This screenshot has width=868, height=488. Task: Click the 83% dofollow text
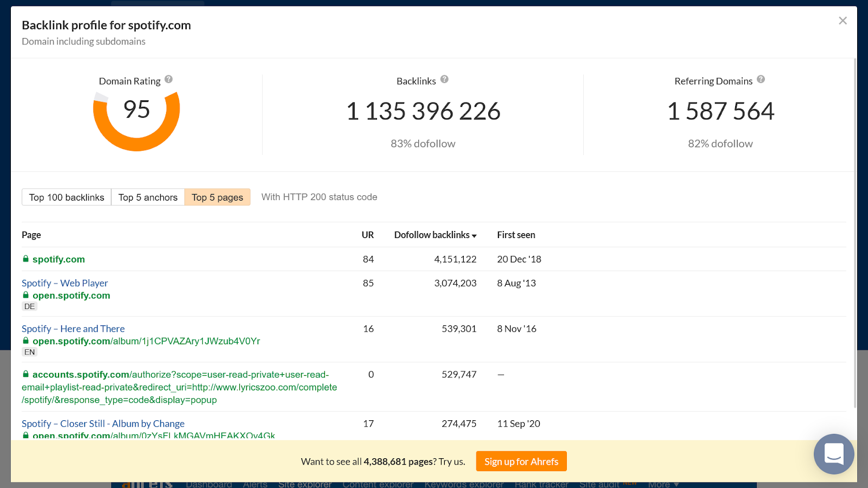pyautogui.click(x=423, y=144)
